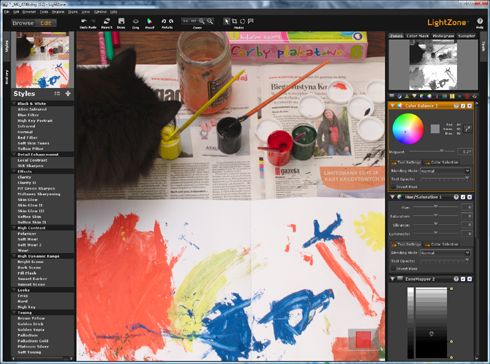
Task: Add a Color Balance tool from icons row
Action: pos(429,96)
